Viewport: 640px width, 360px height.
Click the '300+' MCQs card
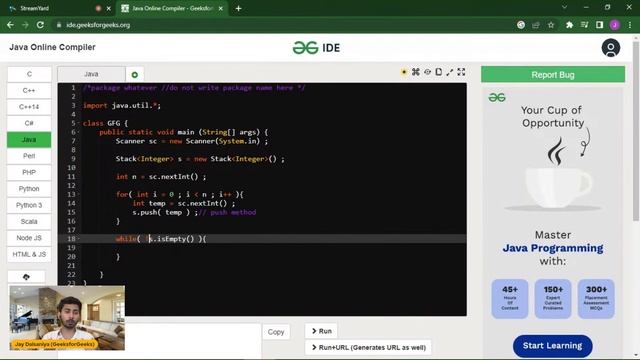tap(596, 299)
